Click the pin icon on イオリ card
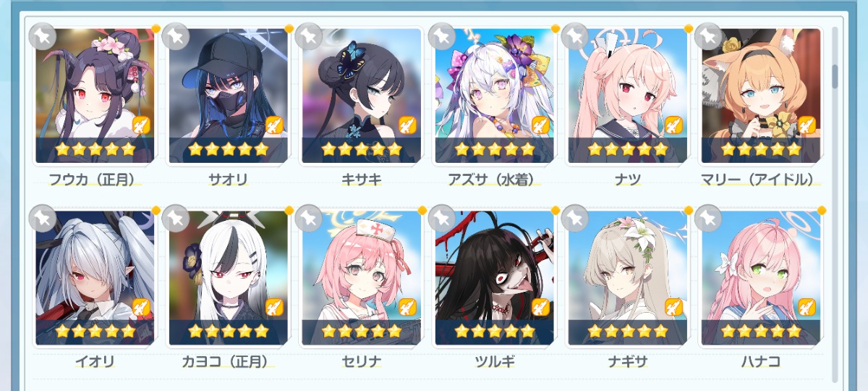 click(x=43, y=218)
